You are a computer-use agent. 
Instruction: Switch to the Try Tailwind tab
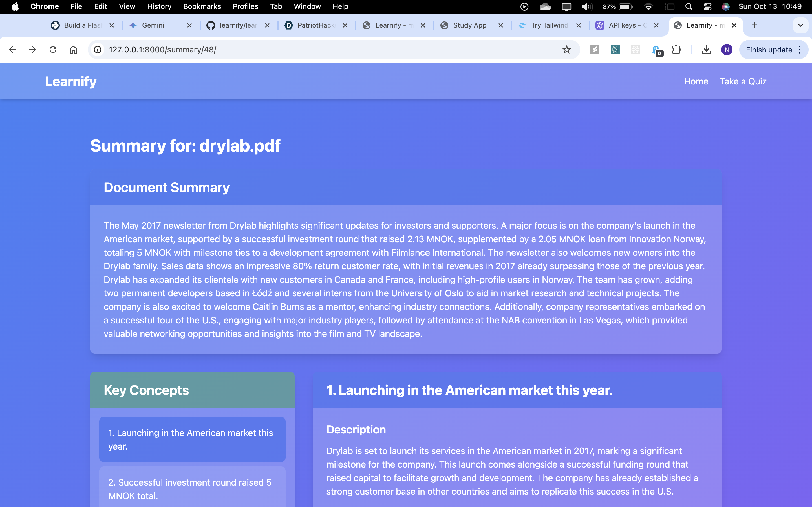pyautogui.click(x=549, y=25)
